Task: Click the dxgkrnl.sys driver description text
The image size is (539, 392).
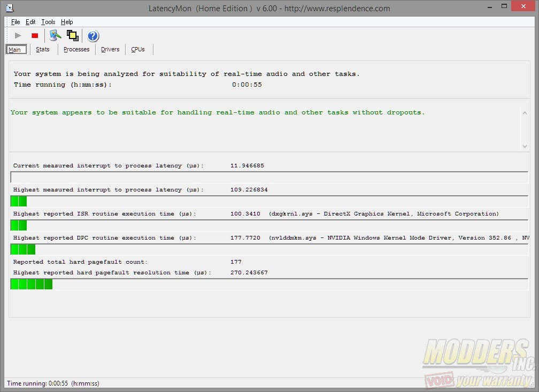Action: [x=383, y=213]
